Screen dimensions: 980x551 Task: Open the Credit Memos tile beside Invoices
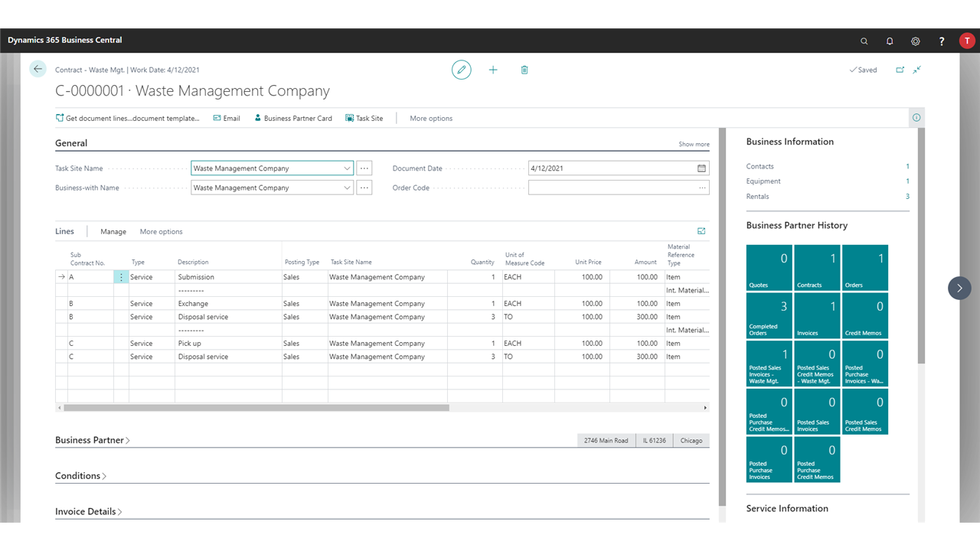(x=865, y=316)
